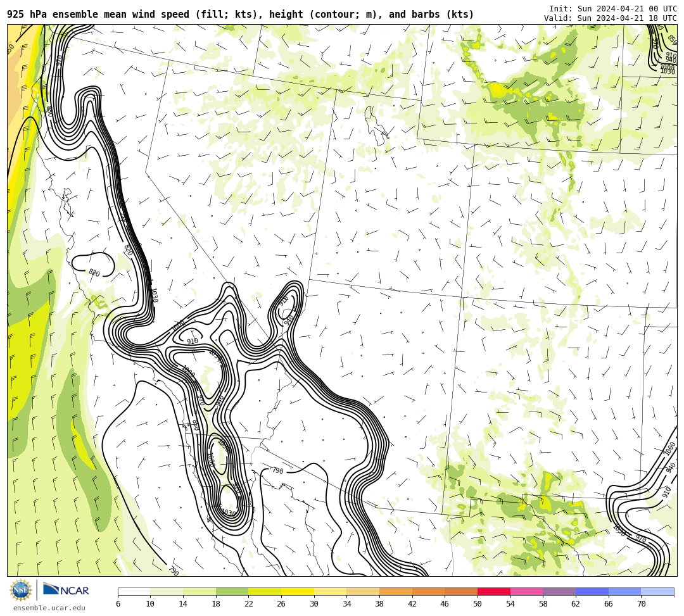Click the colorbar tick label '70'
Viewport: 684px width, 616px height.
click(641, 604)
